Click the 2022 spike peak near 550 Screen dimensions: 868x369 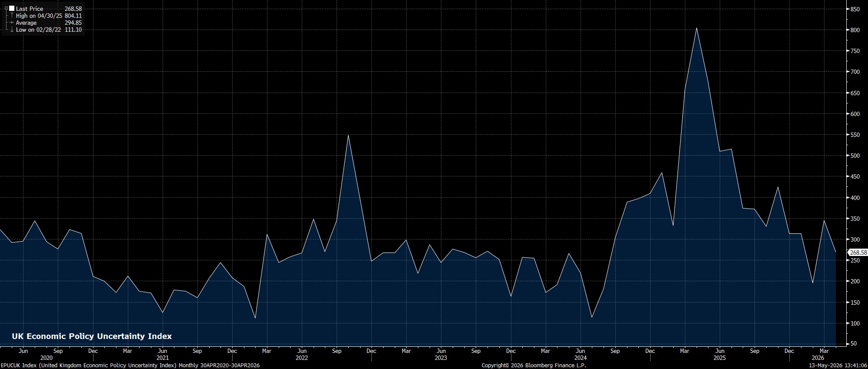point(348,135)
